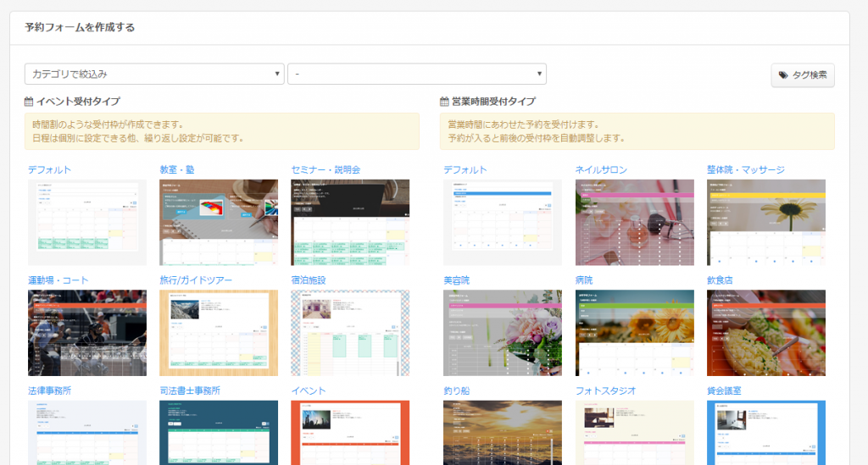Open the カテゴリで絞込み dropdown

(x=154, y=75)
